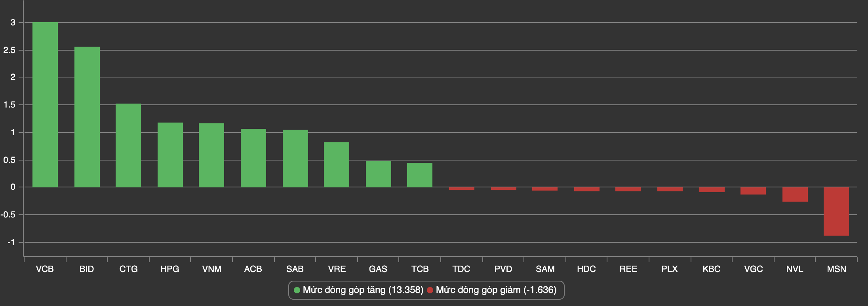This screenshot has width=868, height=306.
Task: Click the VGC axis label
Action: click(754, 269)
